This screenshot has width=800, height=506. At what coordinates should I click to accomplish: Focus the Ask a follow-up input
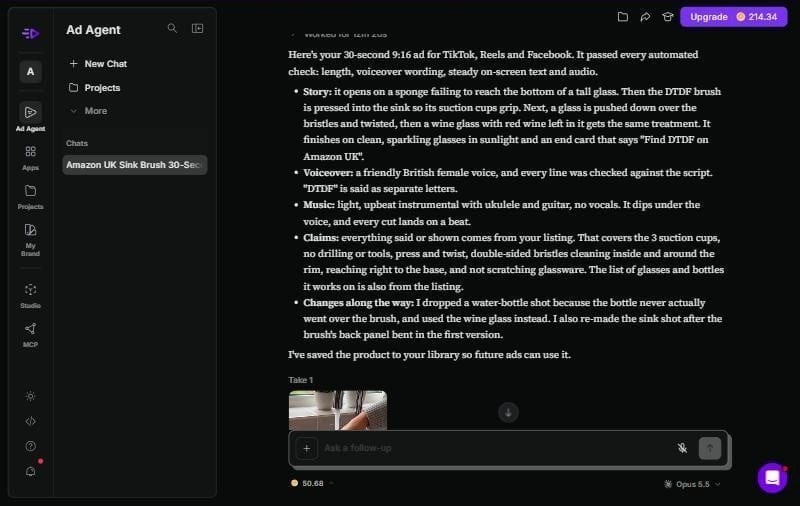pos(495,448)
